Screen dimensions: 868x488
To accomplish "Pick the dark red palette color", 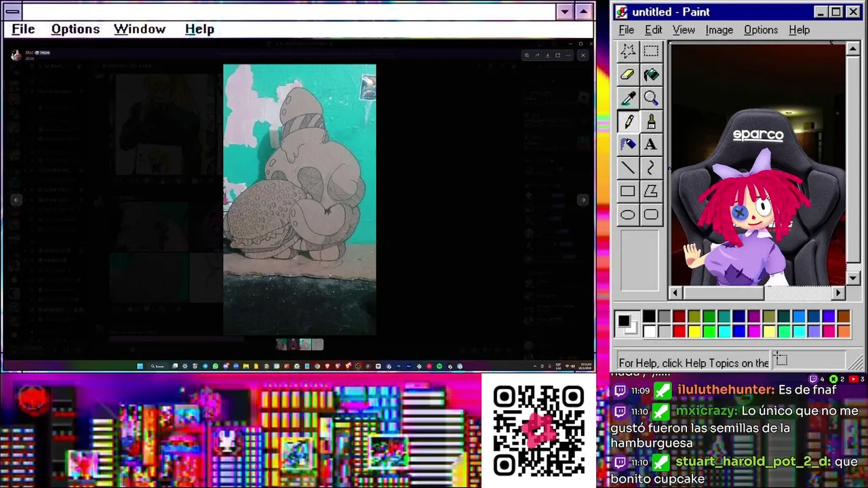I will [679, 317].
